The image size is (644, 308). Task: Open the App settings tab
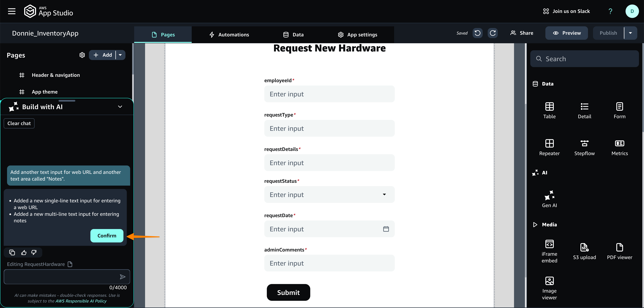357,35
